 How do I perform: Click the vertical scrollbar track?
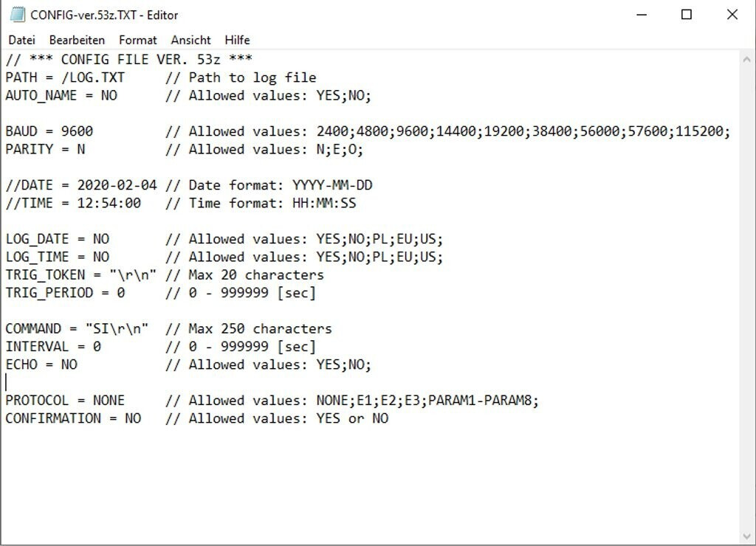pos(747,295)
